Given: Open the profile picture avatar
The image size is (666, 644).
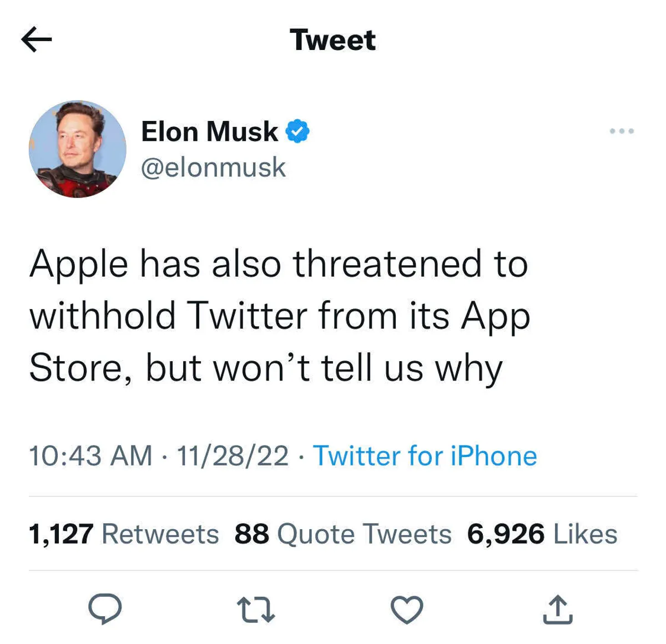Looking at the screenshot, I should coord(78,149).
